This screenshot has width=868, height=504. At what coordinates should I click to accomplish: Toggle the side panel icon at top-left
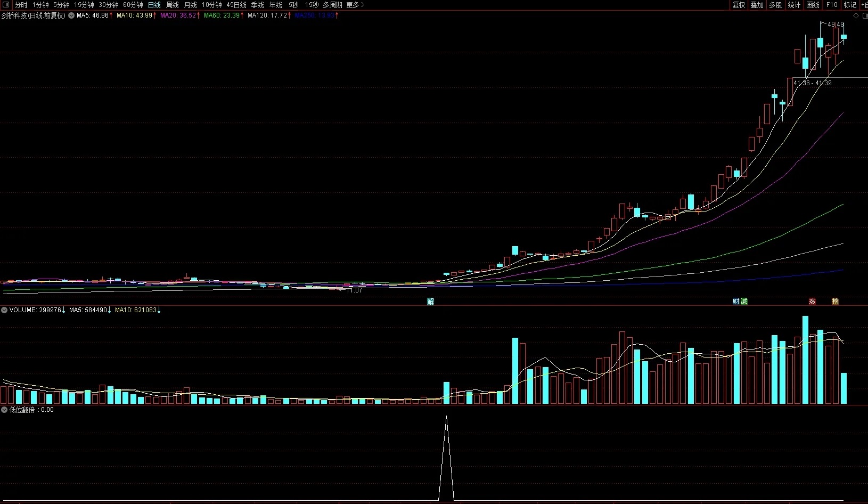[x=6, y=5]
